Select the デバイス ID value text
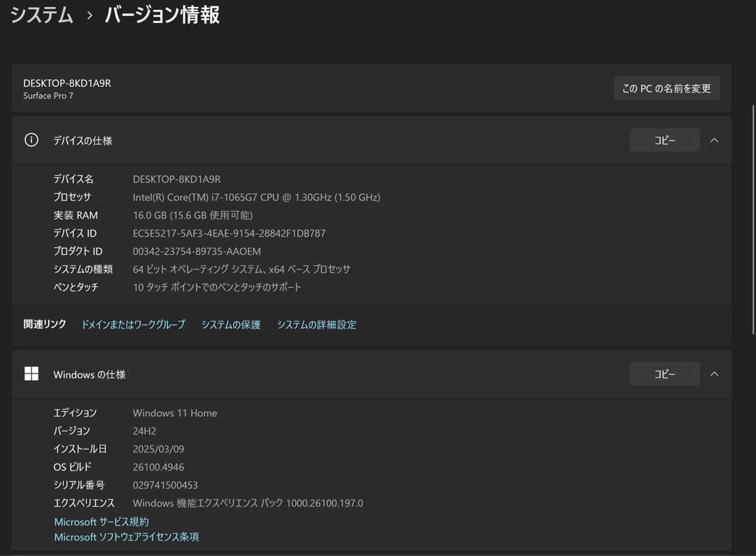 (x=228, y=233)
